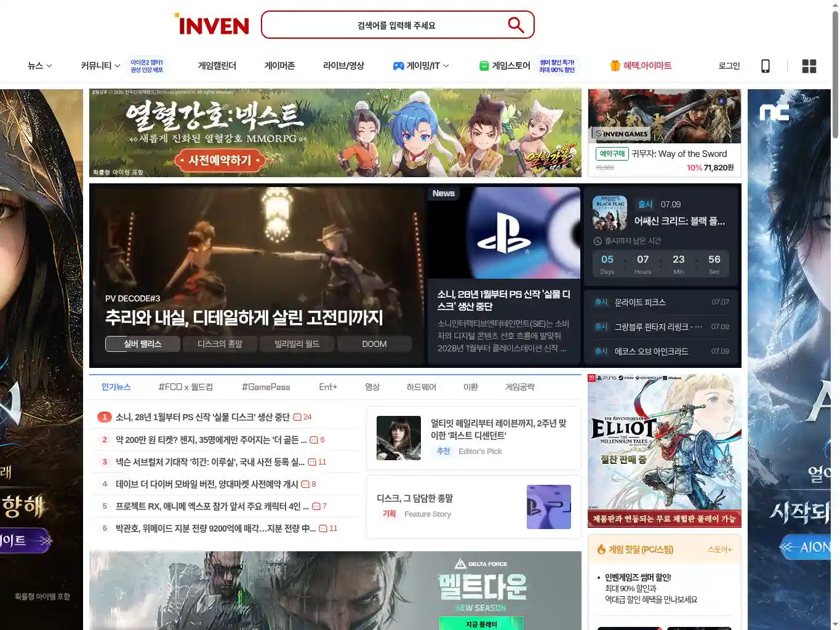
Task: Open news item about 젠지 더 골든 티켓
Action: click(211, 440)
